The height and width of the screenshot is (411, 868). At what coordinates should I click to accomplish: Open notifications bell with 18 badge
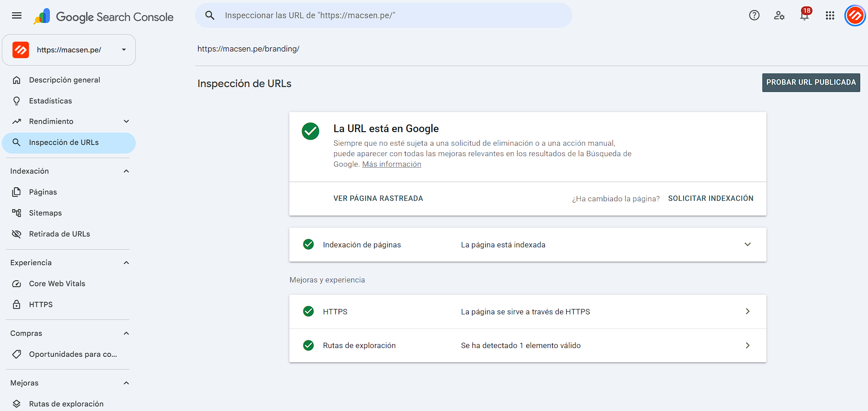click(x=805, y=14)
